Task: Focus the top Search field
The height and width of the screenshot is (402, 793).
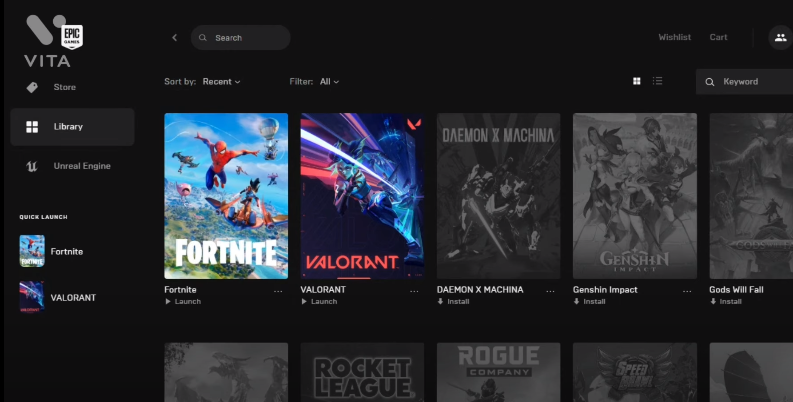Action: tap(241, 37)
